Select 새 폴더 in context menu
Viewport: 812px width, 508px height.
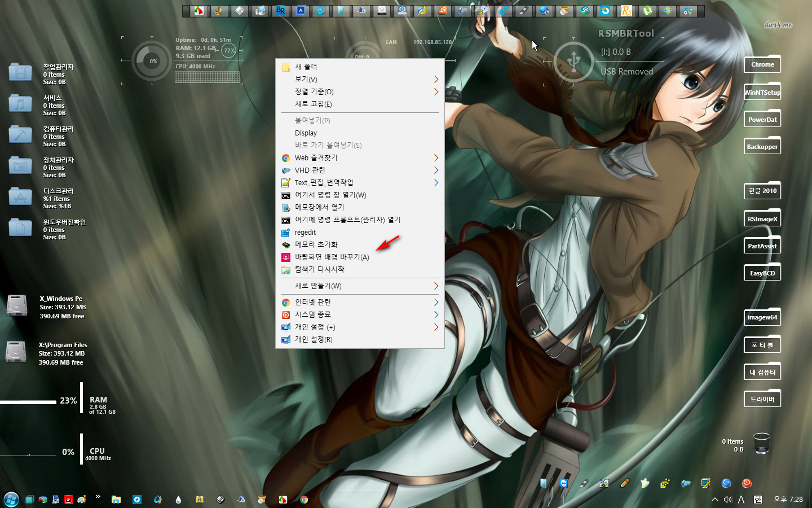360,67
